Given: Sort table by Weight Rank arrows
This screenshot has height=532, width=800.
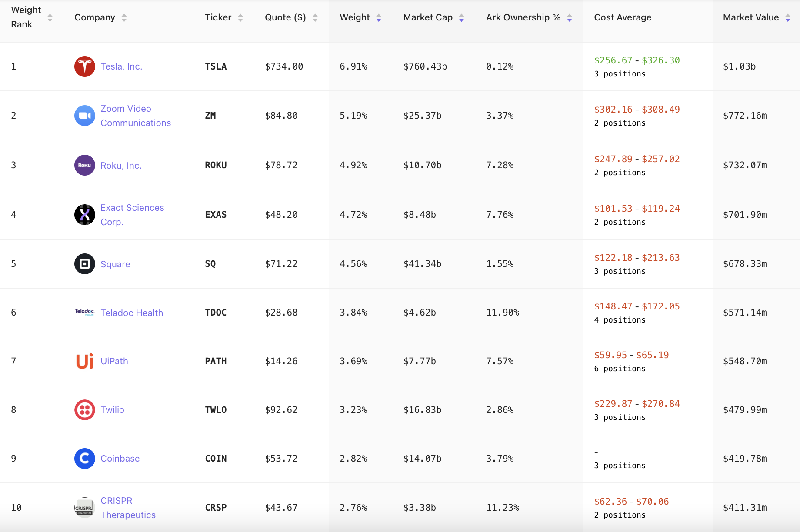Looking at the screenshot, I should pos(50,18).
